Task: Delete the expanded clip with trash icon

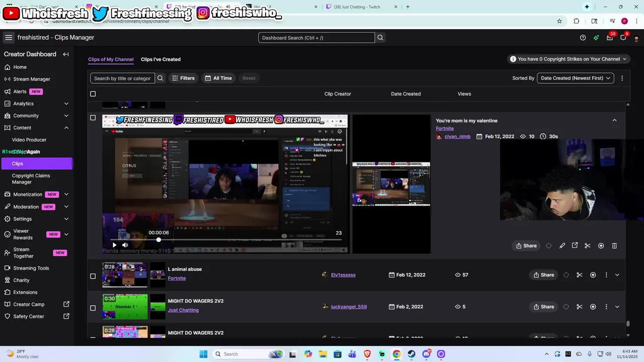Action: pyautogui.click(x=614, y=246)
